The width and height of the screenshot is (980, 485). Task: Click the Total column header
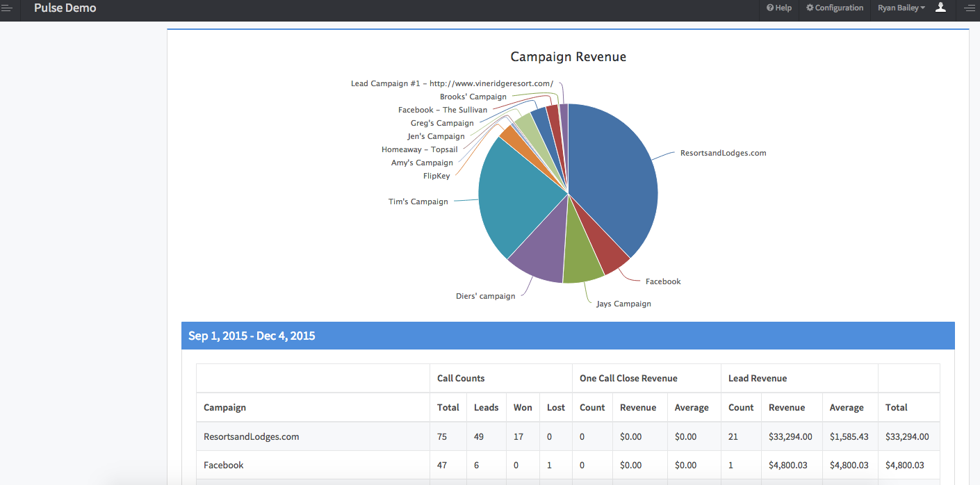click(x=448, y=407)
